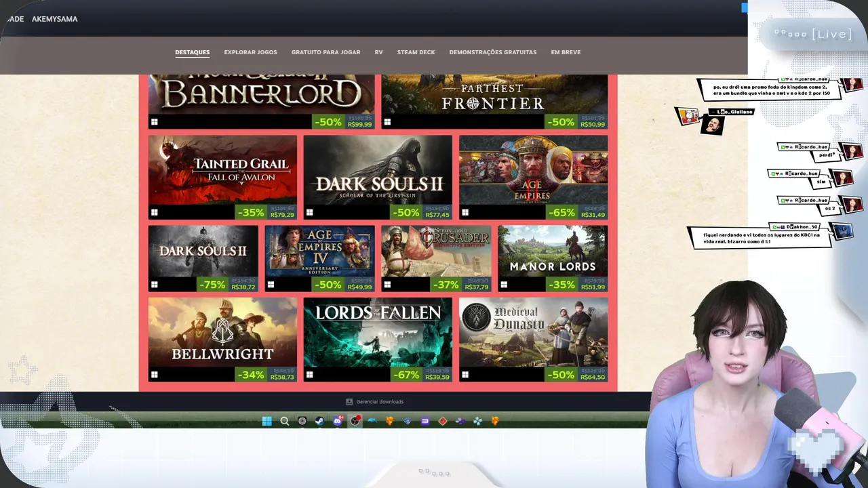868x488 pixels.
Task: Click the R$64,50 Medieval Dynasty price
Action: (593, 377)
